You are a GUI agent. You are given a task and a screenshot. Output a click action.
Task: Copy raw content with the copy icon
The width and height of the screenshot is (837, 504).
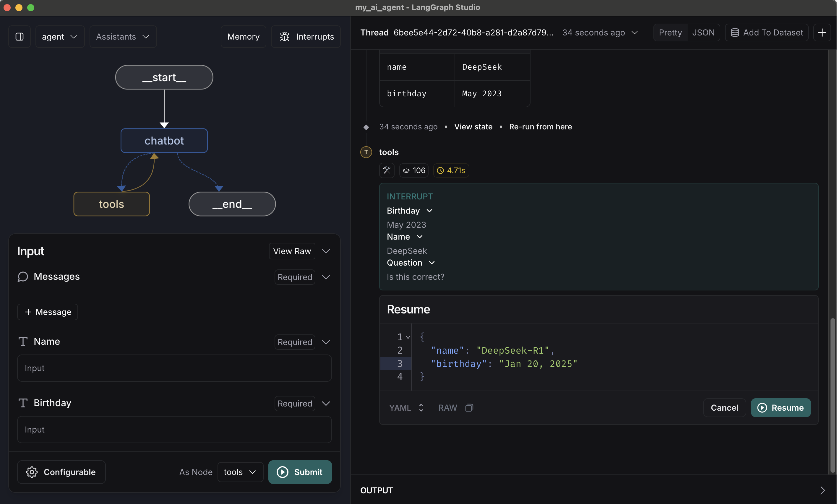point(469,408)
